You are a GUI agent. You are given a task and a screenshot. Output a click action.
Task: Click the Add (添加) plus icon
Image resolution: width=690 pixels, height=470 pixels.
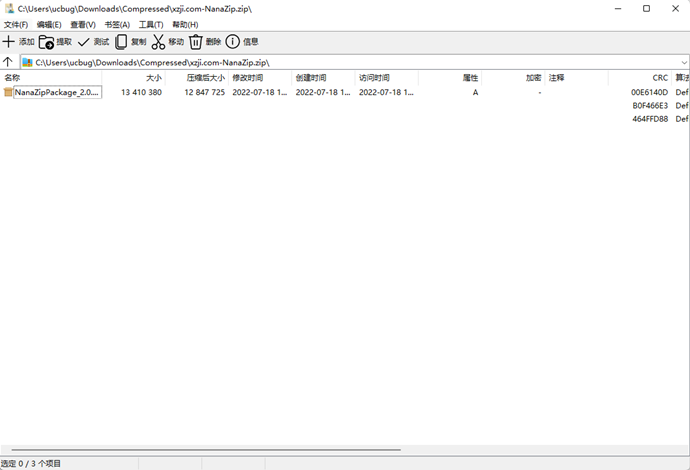pyautogui.click(x=9, y=42)
